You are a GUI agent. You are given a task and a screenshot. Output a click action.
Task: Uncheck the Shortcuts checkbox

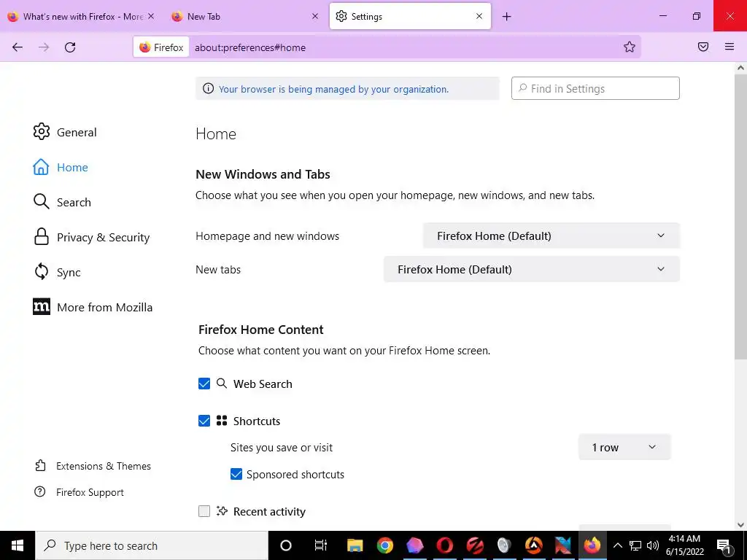(x=204, y=421)
